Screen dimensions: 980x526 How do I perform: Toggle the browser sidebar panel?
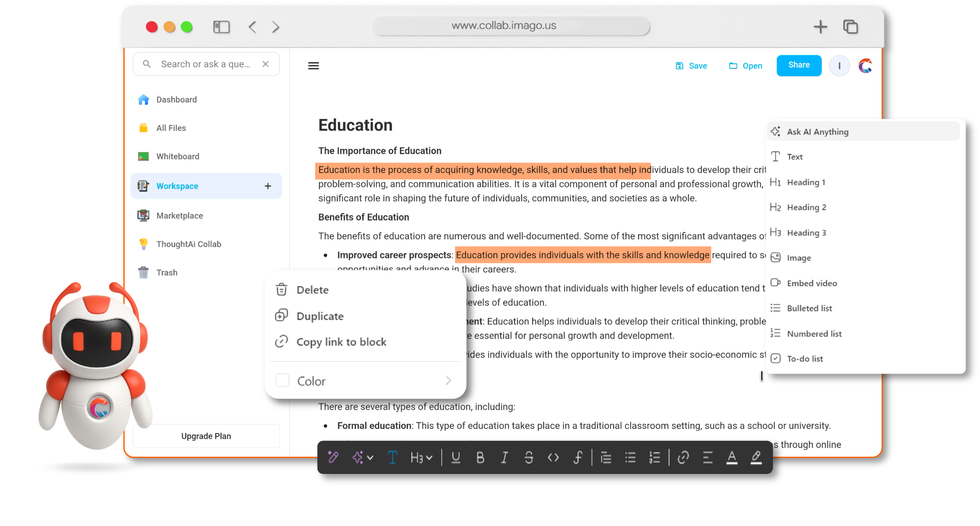(x=221, y=27)
